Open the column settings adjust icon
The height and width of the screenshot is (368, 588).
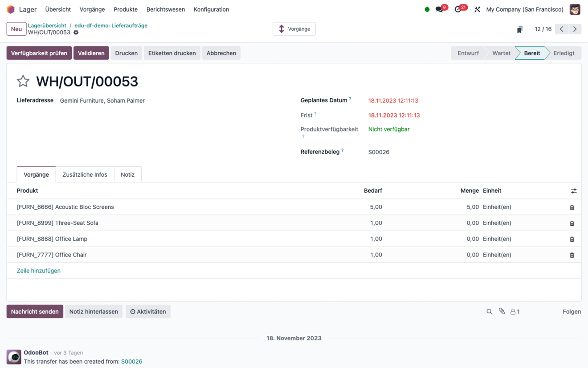pos(574,191)
